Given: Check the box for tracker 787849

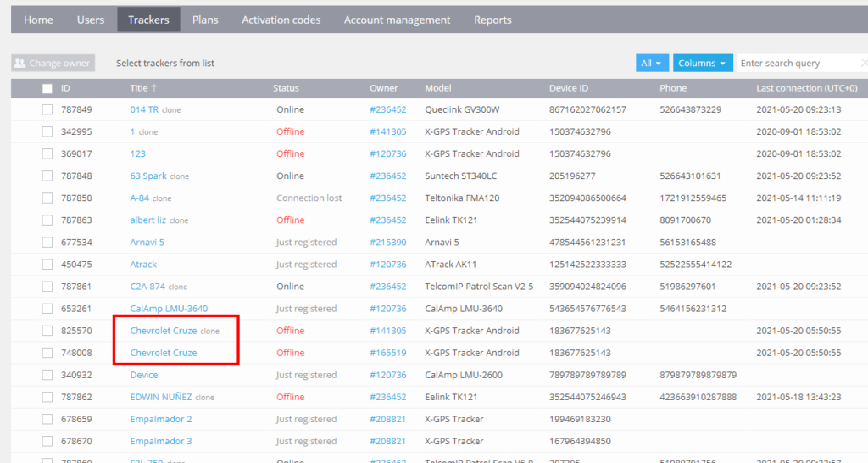Looking at the screenshot, I should [47, 109].
